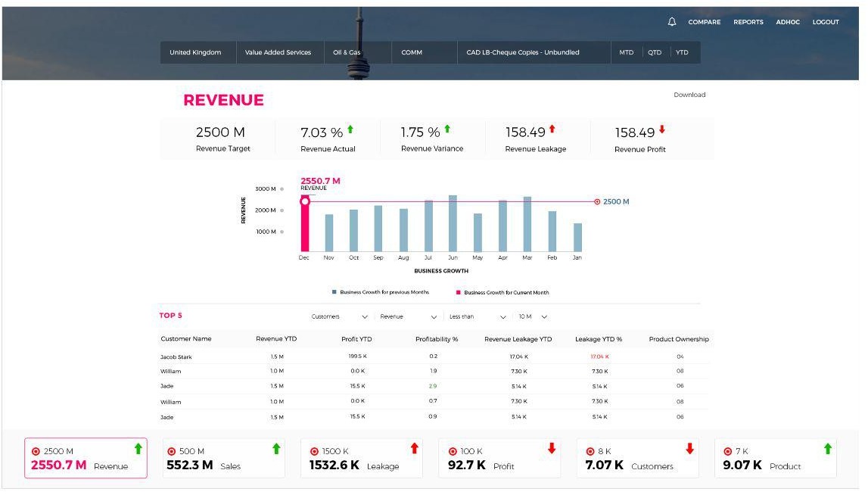This screenshot has height=495, width=868.
Task: Click target icon on Profit card
Action: click(453, 452)
